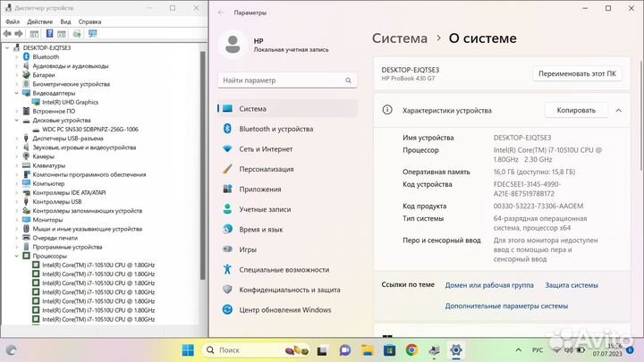Collapse the Процессоры category
The width and height of the screenshot is (644, 362).
(17, 256)
